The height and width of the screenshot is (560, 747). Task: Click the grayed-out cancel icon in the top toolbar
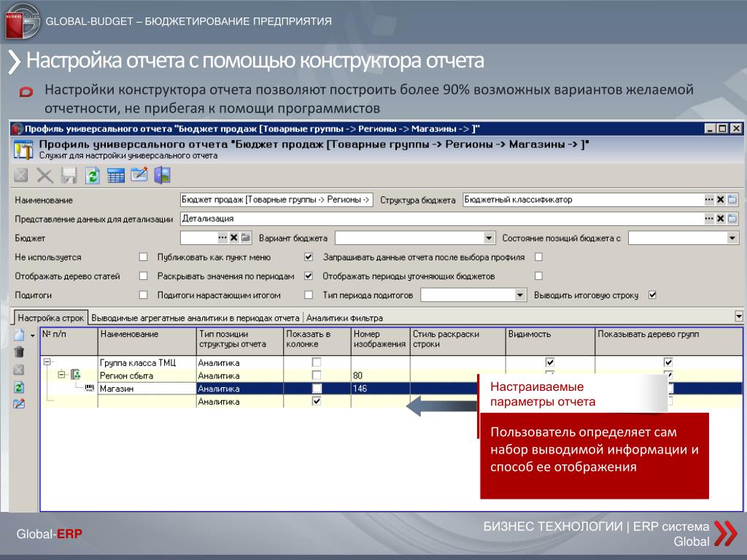[20, 175]
